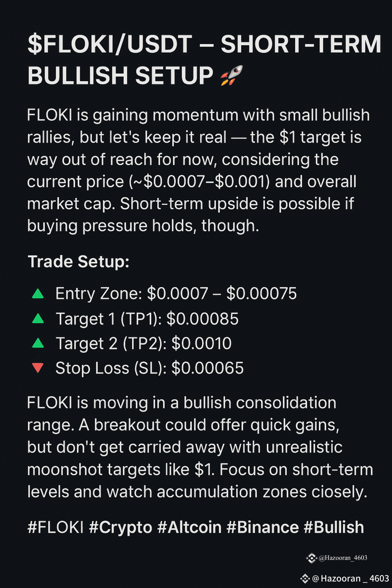Click the Stop Loss (SL) price text

tap(208, 368)
